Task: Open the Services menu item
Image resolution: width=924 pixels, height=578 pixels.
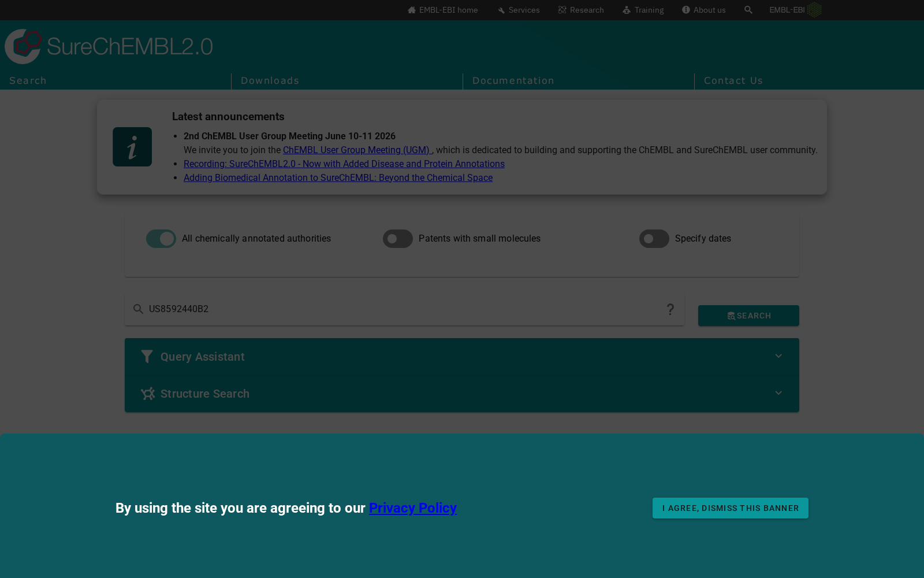Action: (519, 10)
